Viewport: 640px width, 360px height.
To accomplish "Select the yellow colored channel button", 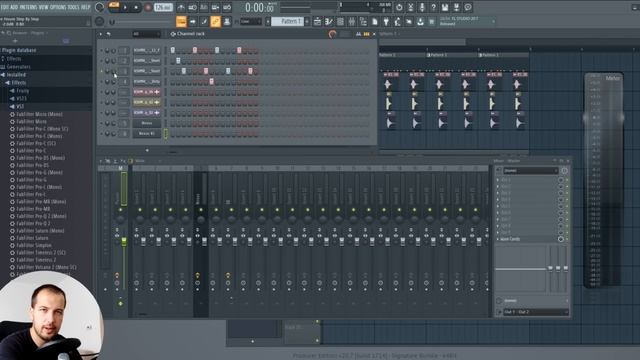I will point(146,102).
